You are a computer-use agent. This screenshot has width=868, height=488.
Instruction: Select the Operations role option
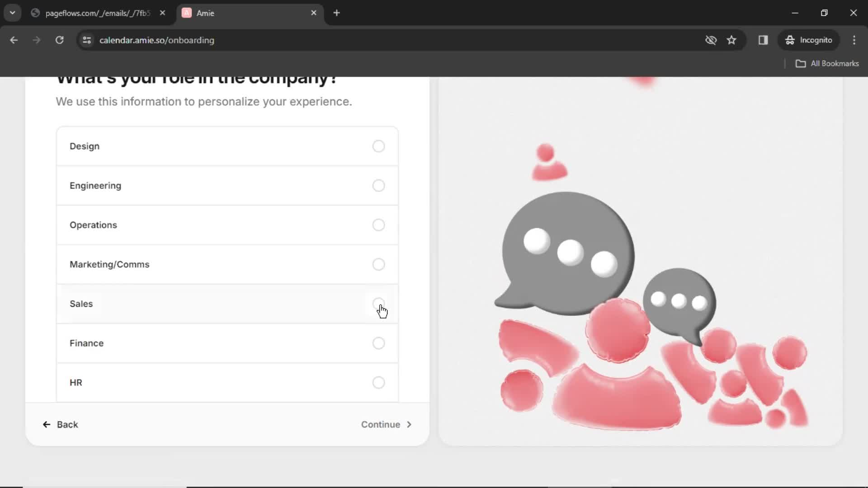[378, 225]
